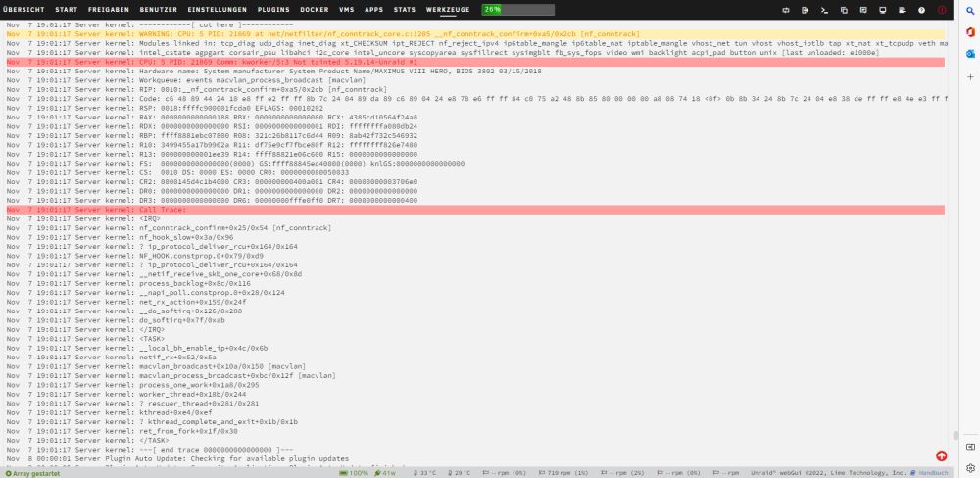Click the red 'Not tainted 5.19.14-Unraid' line
The width and height of the screenshot is (980, 478).
coord(475,62)
